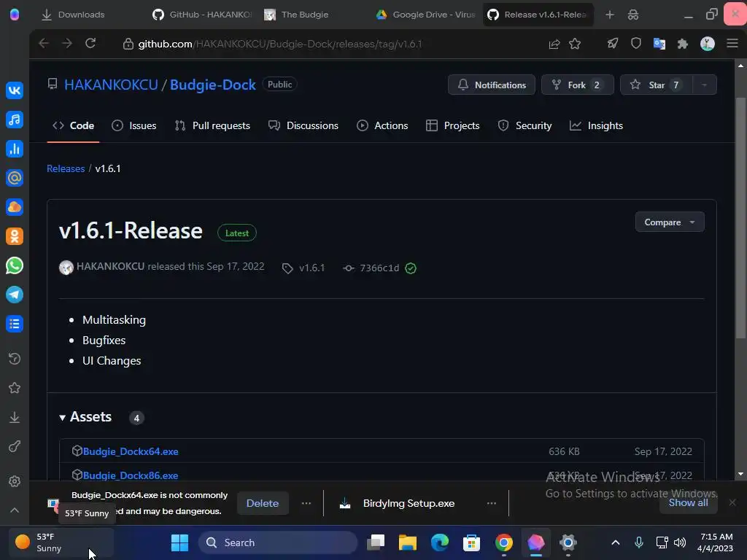Star the Budgie-Dock repository

pos(656,85)
